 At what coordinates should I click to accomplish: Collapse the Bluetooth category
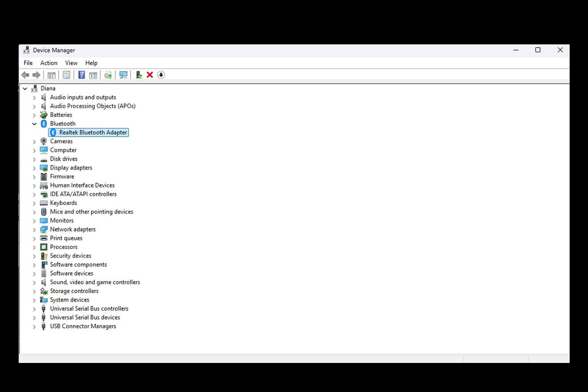click(34, 123)
